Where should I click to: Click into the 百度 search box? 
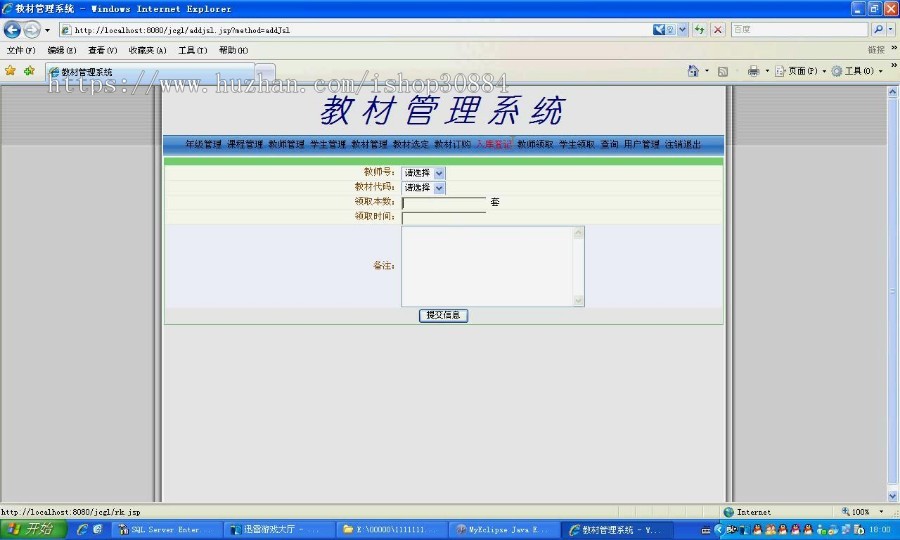(x=799, y=29)
